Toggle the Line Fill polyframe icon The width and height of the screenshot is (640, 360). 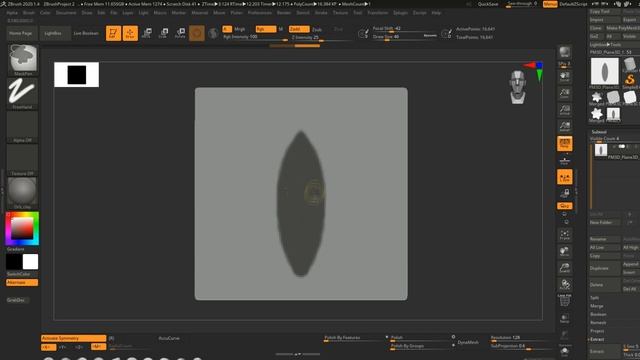[x=564, y=300]
